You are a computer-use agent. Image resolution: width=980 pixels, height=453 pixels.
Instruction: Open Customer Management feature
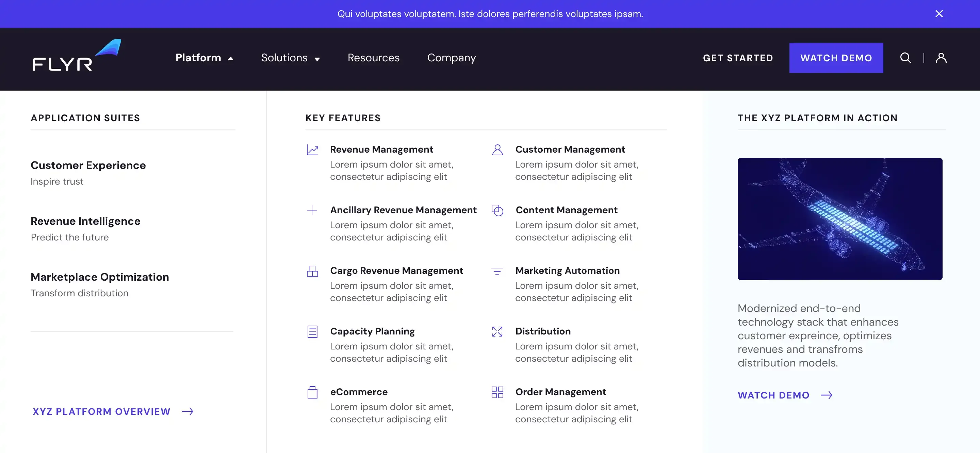[x=570, y=150]
